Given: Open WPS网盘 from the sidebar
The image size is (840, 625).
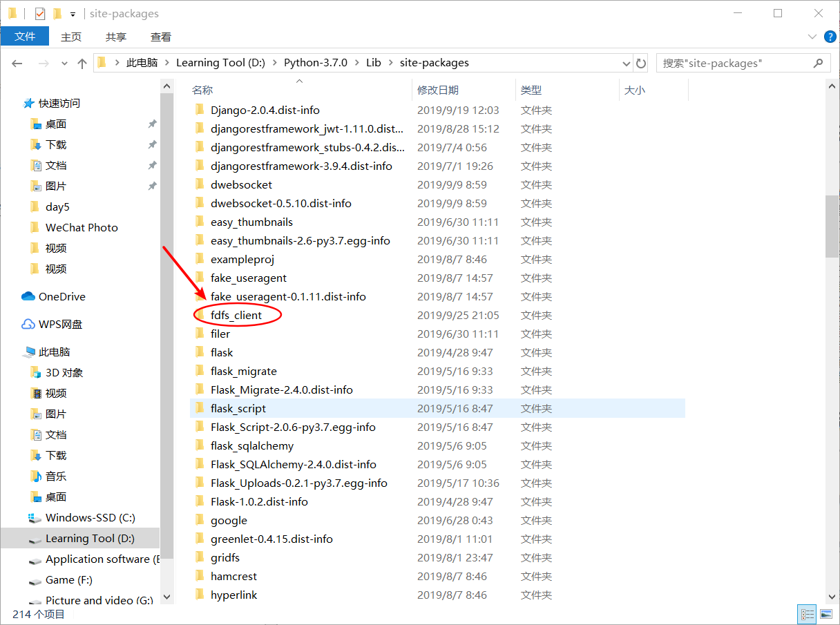Looking at the screenshot, I should pyautogui.click(x=59, y=324).
